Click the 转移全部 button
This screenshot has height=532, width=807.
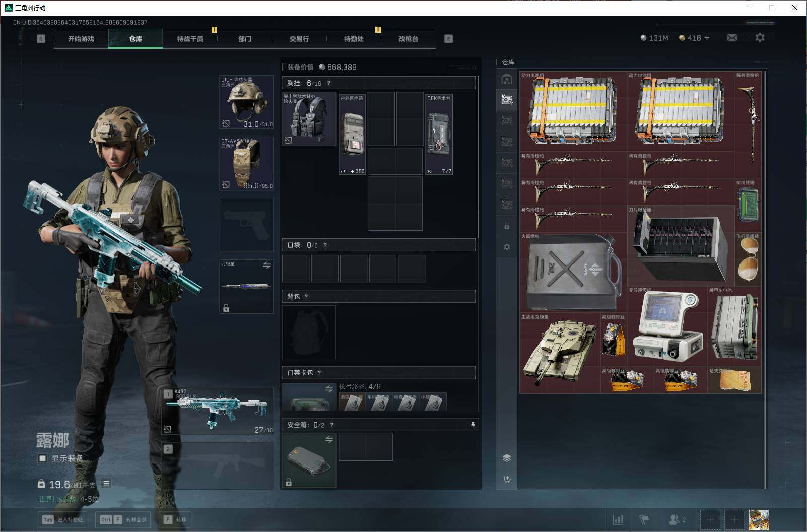point(123,520)
